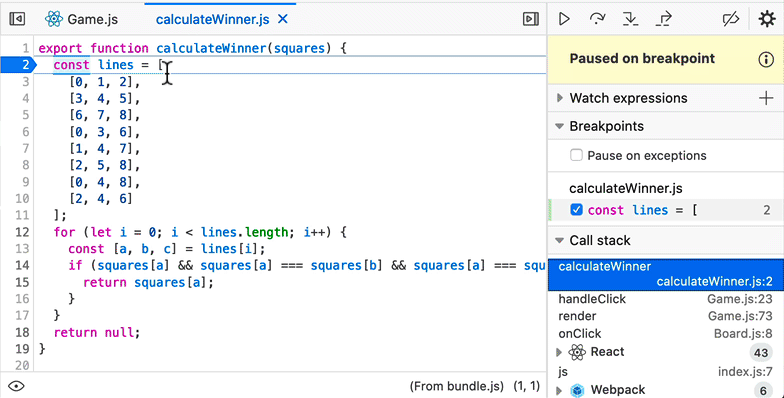Viewport: 784px width, 398px height.
Task: Step over the next function call
Action: click(x=597, y=19)
